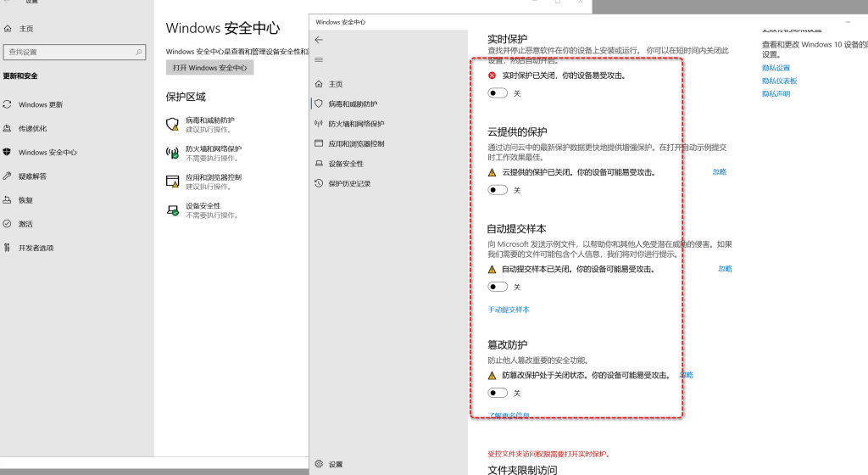Open the 隐私声明 link
The image size is (868, 475).
coord(776,93)
